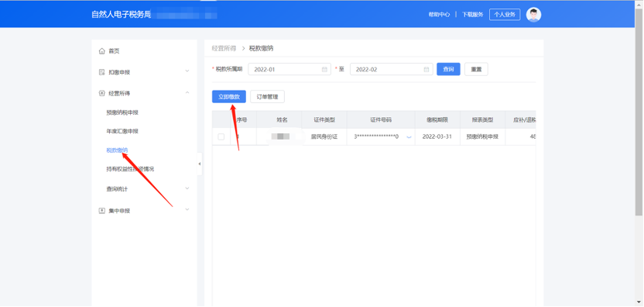The width and height of the screenshot is (644, 307).
Task: Collapse the 经营所得 menu chevron
Action: (187, 92)
